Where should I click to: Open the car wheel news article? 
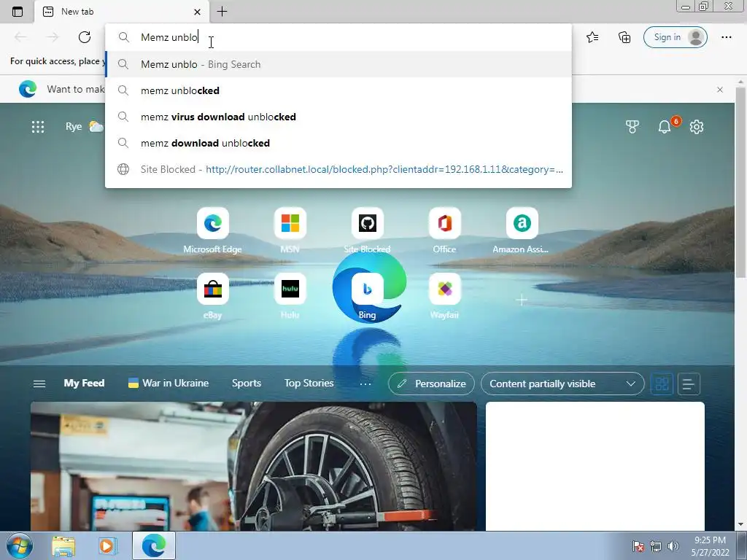(253, 466)
